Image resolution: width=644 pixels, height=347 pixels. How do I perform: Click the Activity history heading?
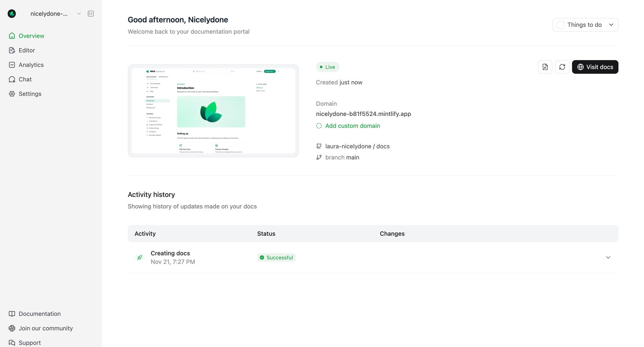[151, 194]
